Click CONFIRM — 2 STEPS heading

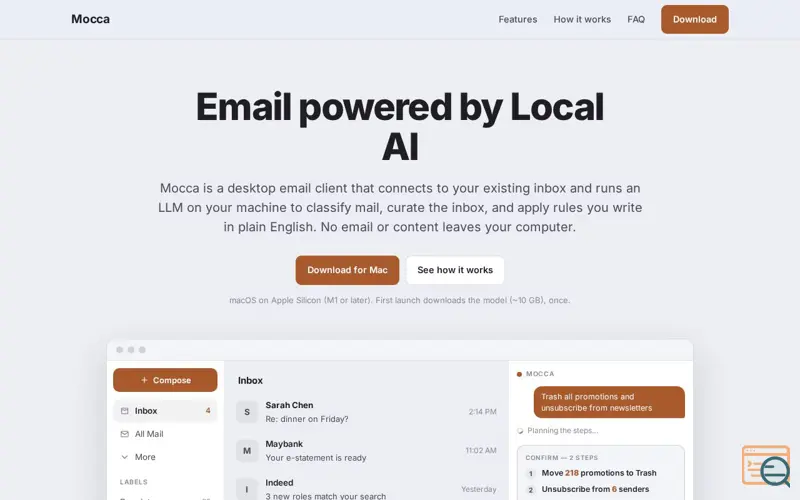(561, 458)
